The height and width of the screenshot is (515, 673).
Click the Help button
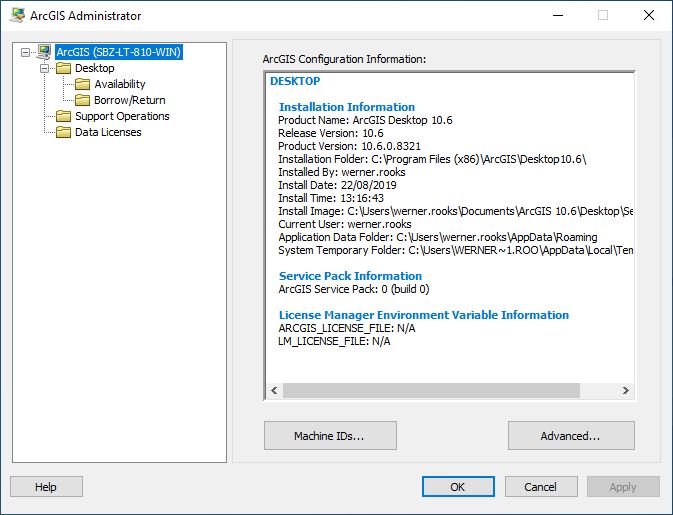(46, 487)
